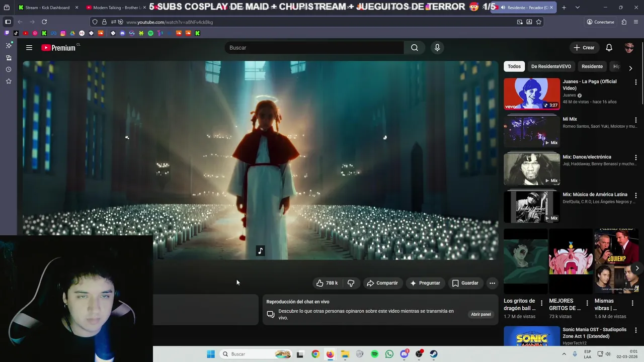The width and height of the screenshot is (644, 362).
Task: Open the YouTube hamburger guide menu
Action: (29, 48)
